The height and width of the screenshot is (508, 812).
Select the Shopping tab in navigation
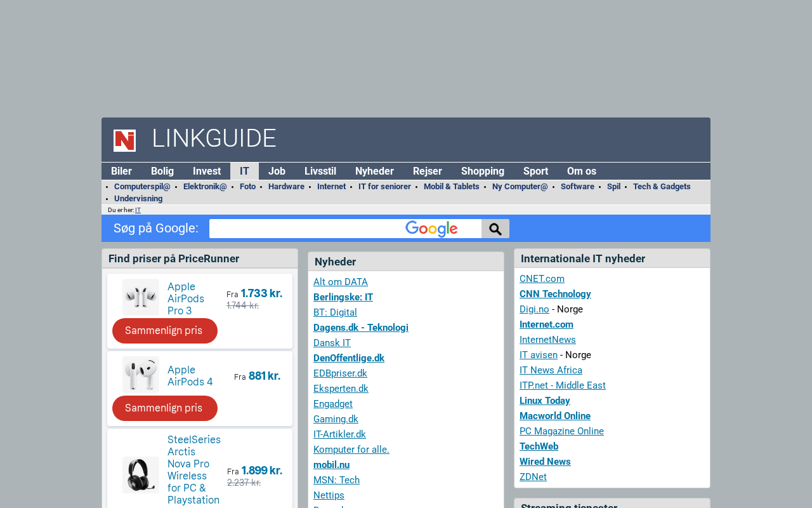click(x=482, y=171)
